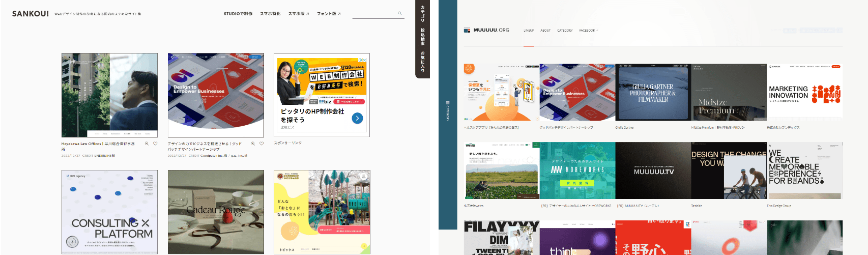Open the MOREWORKS teal thumbnail
The width and height of the screenshot is (868, 255).
577,171
